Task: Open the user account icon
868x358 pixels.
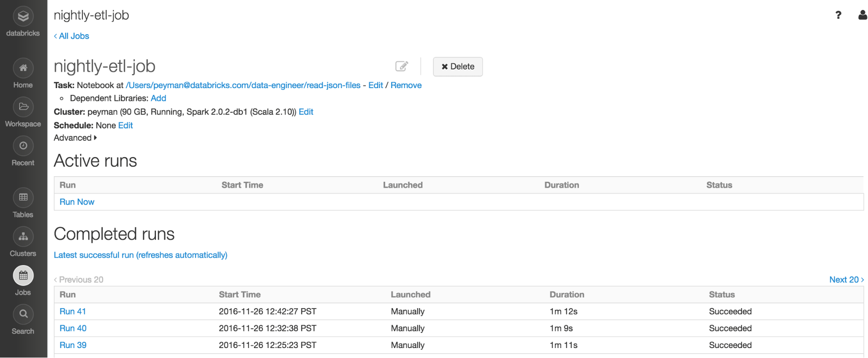Action: click(x=862, y=15)
